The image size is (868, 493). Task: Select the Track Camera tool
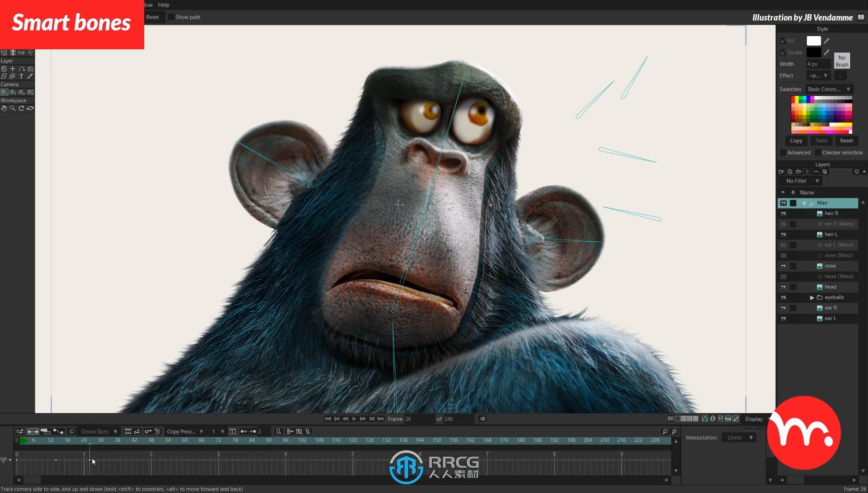(4, 92)
